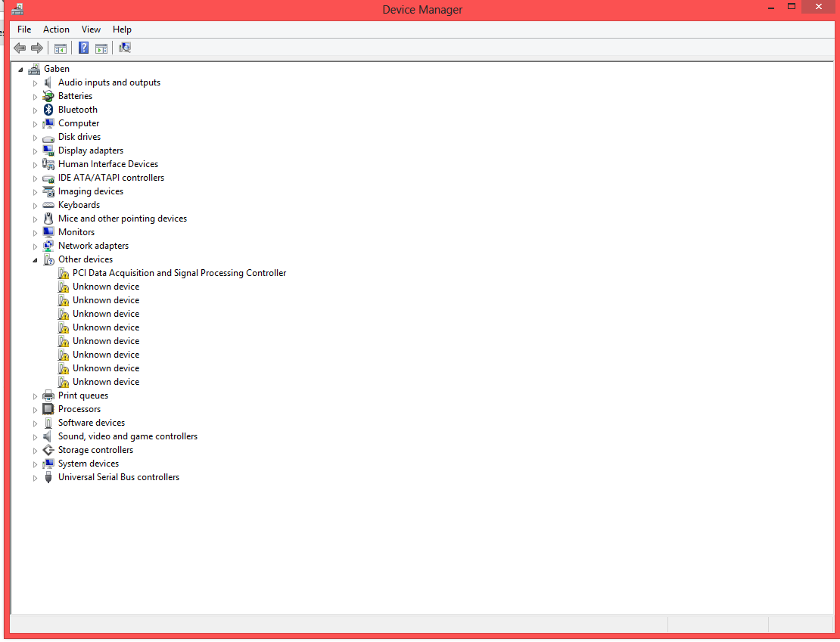Select 'Audio inputs and outputs' label
Viewport: 840px width, 642px height.
109,82
